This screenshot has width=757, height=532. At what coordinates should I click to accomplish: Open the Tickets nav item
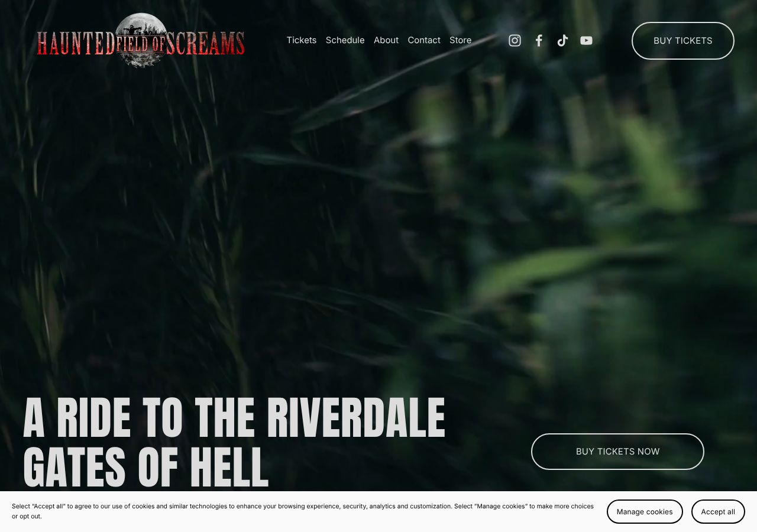pos(302,40)
